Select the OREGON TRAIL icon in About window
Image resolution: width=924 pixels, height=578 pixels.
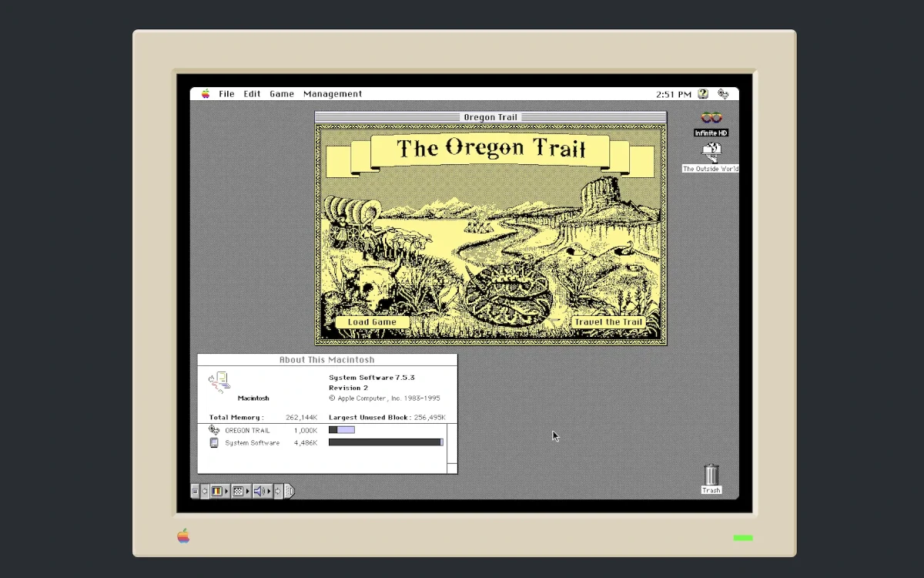pos(214,430)
